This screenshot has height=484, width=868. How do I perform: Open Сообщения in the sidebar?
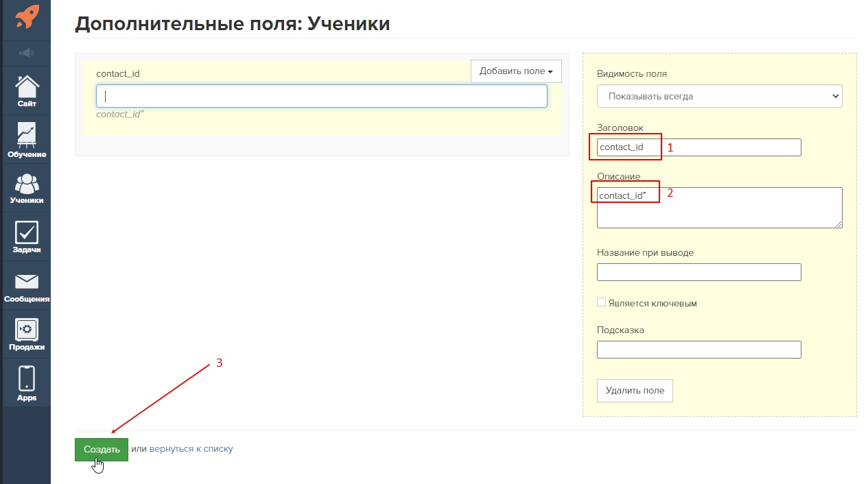(x=27, y=287)
